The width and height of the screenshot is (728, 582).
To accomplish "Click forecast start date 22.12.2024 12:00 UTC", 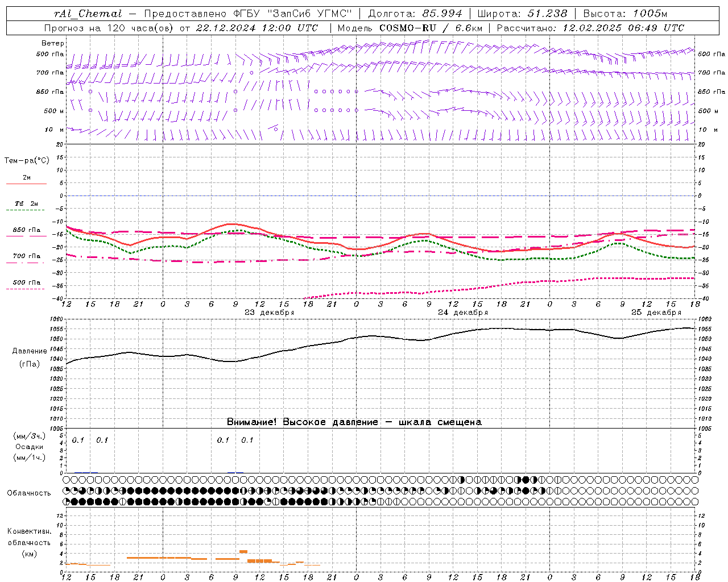I will (x=257, y=28).
